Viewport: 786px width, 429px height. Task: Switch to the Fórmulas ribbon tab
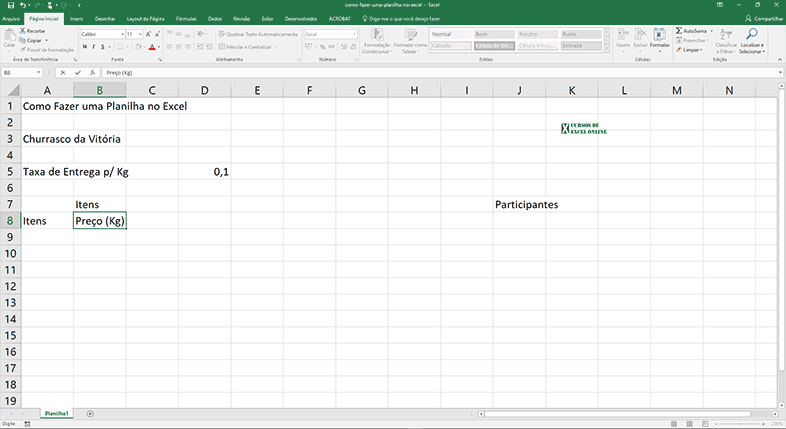click(186, 18)
